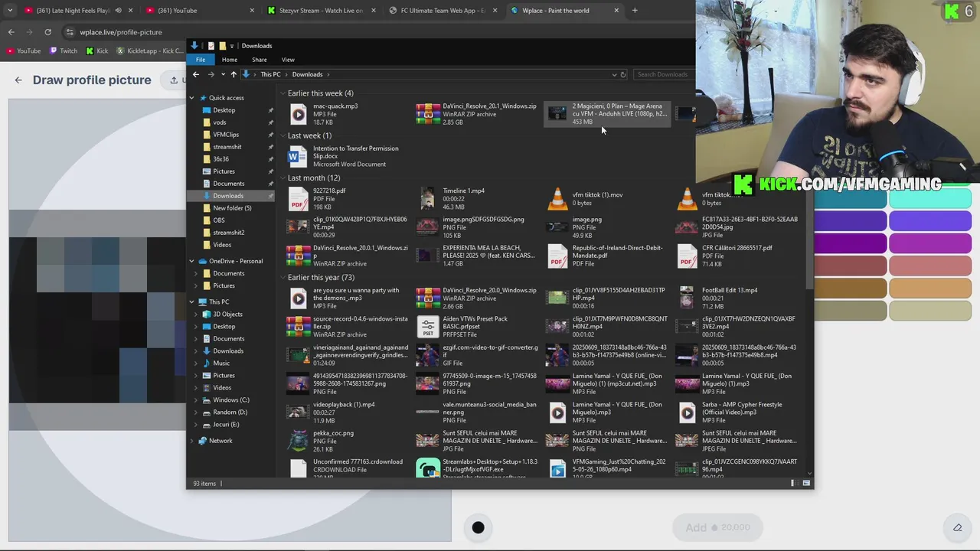Viewport: 980px width, 551px height.
Task: Switch Explorer to large thumbnails view icon
Action: point(806,483)
